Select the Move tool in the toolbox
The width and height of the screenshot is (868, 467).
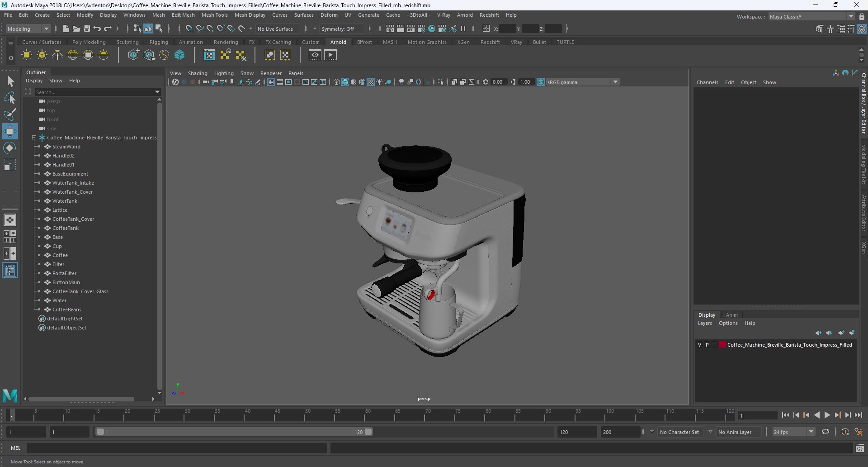pyautogui.click(x=10, y=131)
